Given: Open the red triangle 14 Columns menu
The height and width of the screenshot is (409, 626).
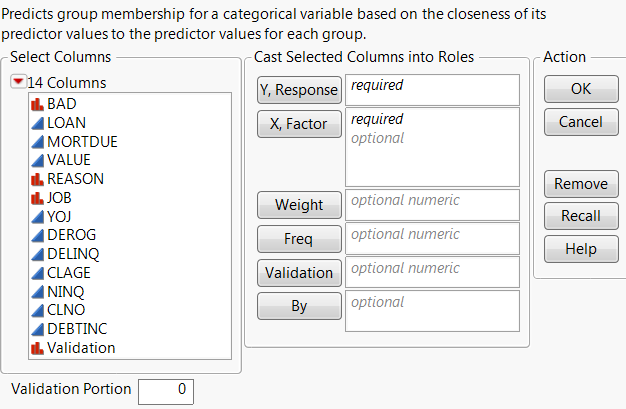Looking at the screenshot, I should [19, 83].
